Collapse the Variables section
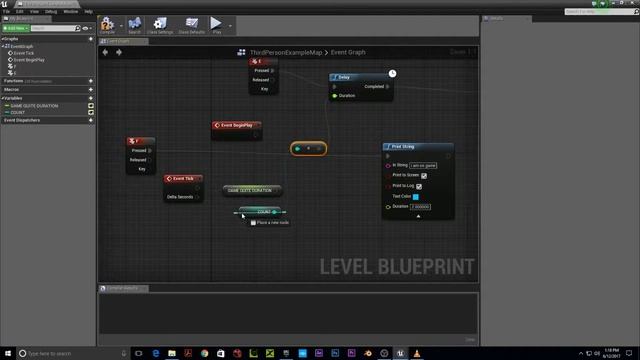The height and width of the screenshot is (360, 640). pyautogui.click(x=2, y=98)
